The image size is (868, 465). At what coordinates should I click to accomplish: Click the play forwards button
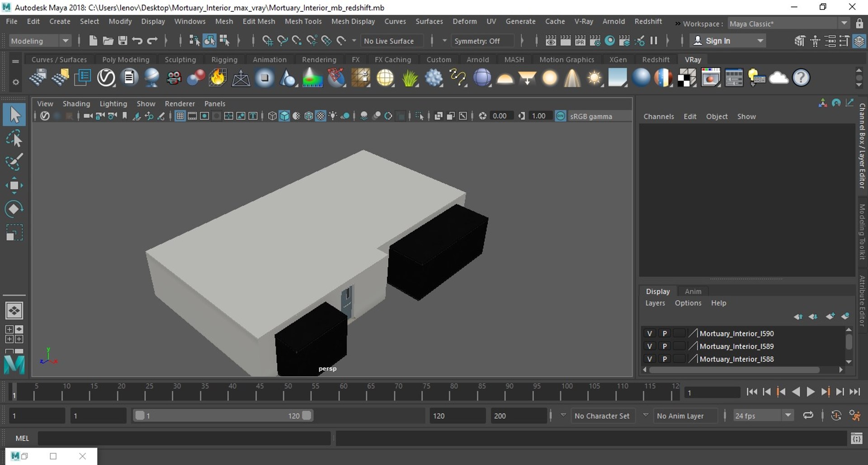[811, 392]
